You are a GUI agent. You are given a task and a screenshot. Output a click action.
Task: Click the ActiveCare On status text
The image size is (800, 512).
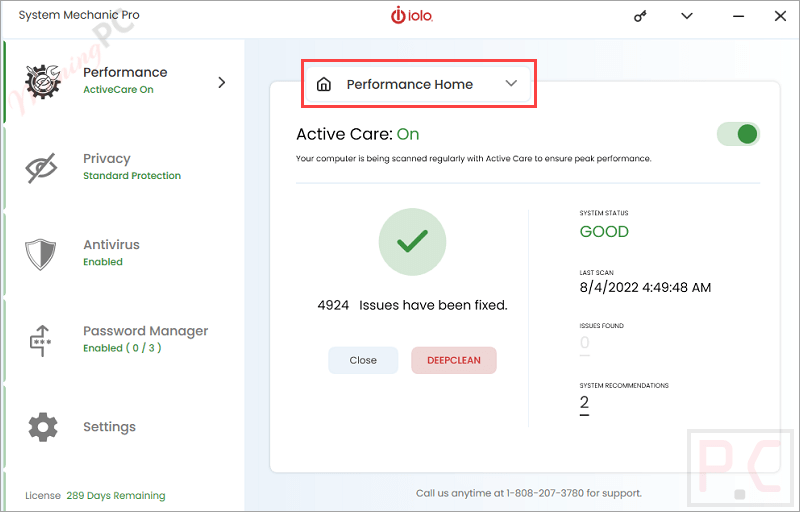(x=118, y=89)
